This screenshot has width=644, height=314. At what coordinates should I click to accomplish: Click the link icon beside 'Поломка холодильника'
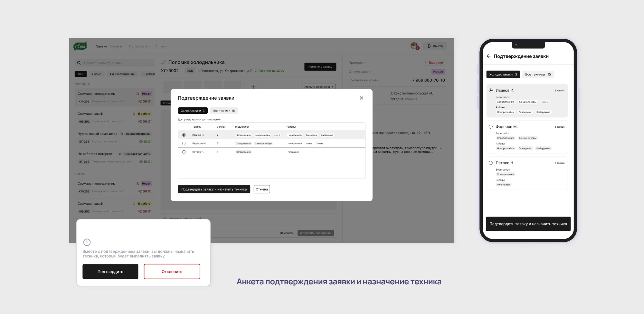164,62
